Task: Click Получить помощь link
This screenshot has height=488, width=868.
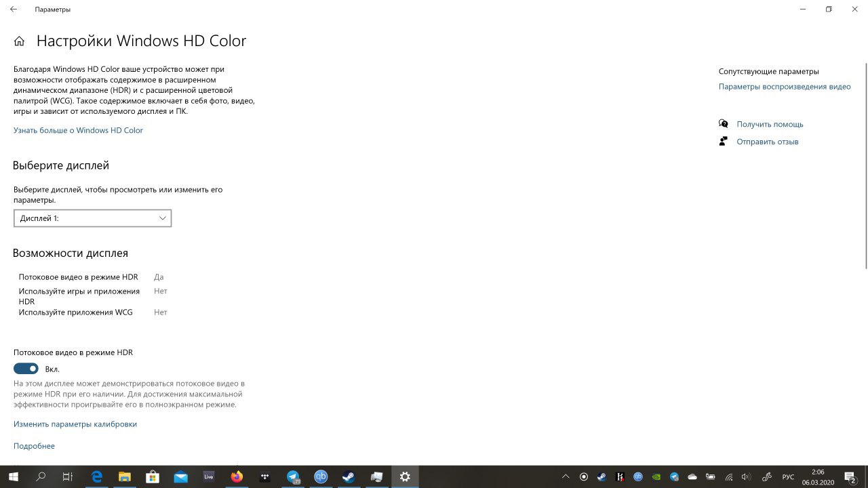Action: 770,124
